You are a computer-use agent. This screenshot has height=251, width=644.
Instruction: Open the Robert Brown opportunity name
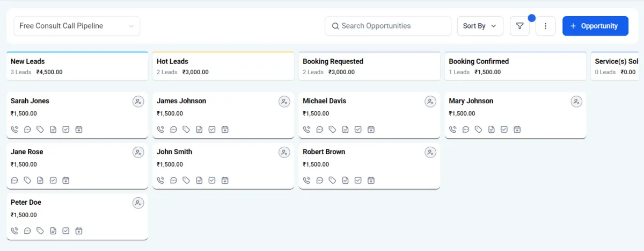click(x=324, y=152)
